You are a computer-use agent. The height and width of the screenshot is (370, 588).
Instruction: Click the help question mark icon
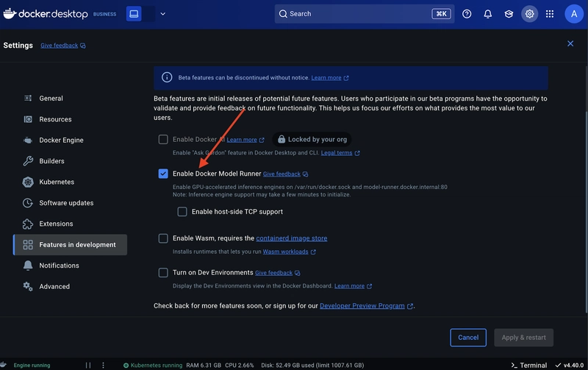(x=467, y=14)
